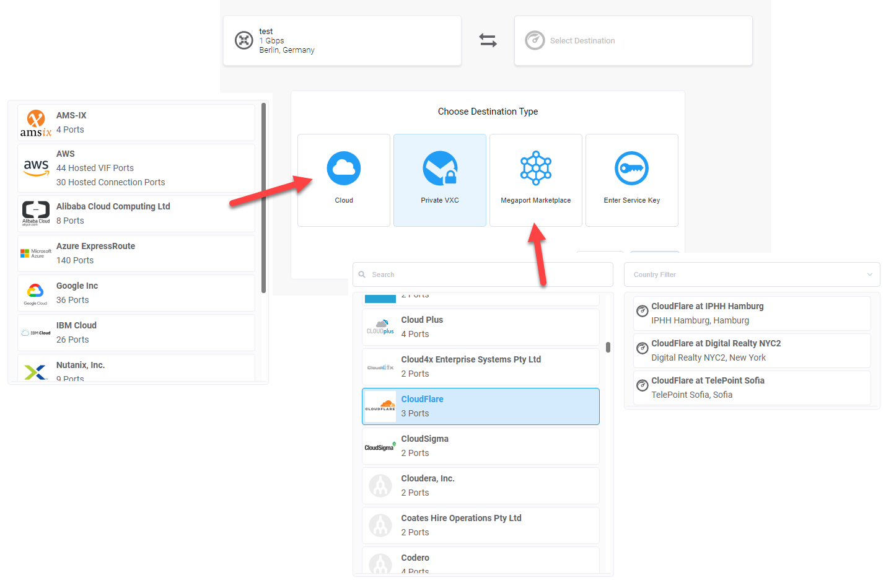Choose Cloud4x Enterprise Systems Pty Ltd entry
This screenshot has height=588, width=886.
(x=481, y=367)
